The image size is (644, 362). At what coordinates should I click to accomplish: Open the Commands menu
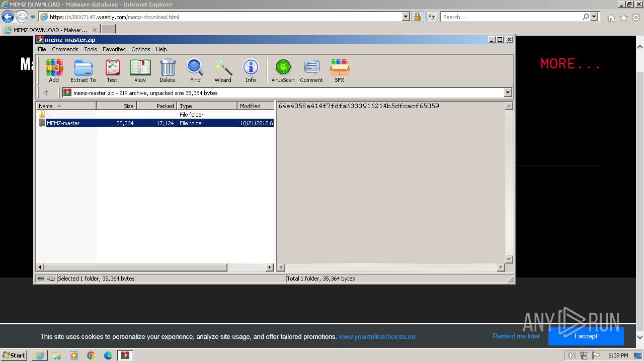(65, 49)
